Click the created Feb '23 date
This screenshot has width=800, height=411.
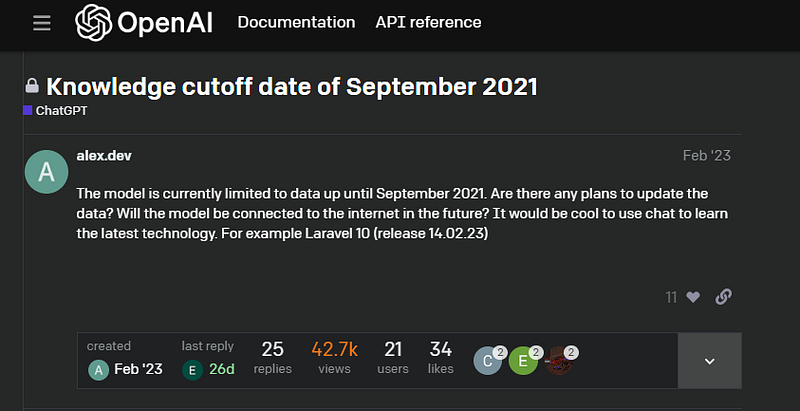(x=138, y=369)
